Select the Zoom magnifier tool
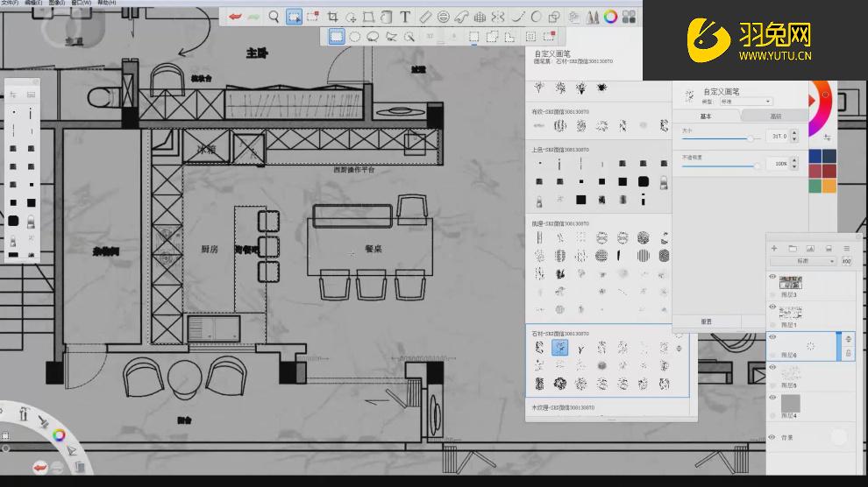The height and width of the screenshot is (487, 868). (274, 18)
